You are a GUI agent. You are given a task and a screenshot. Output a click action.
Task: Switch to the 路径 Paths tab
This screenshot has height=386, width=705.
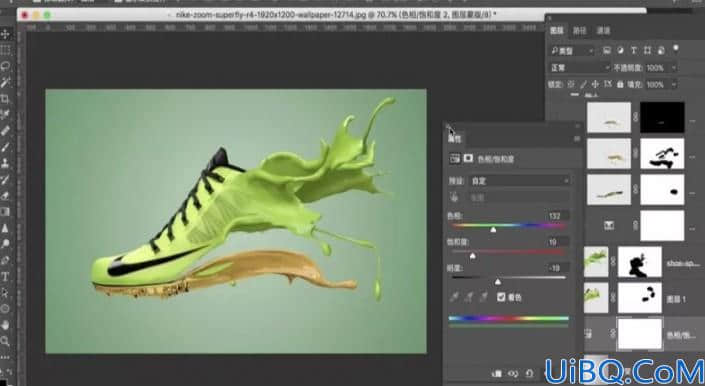click(x=580, y=31)
